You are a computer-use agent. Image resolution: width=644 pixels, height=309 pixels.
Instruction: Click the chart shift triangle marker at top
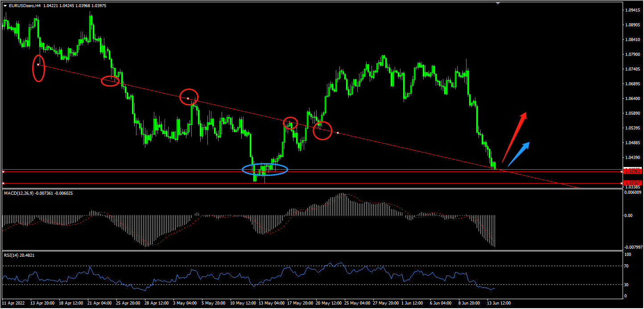click(498, 3)
